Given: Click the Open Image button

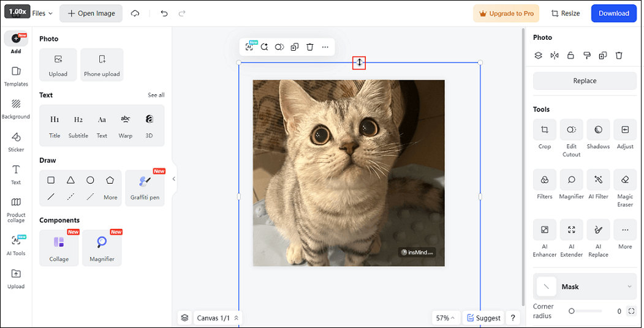Looking at the screenshot, I should point(91,13).
